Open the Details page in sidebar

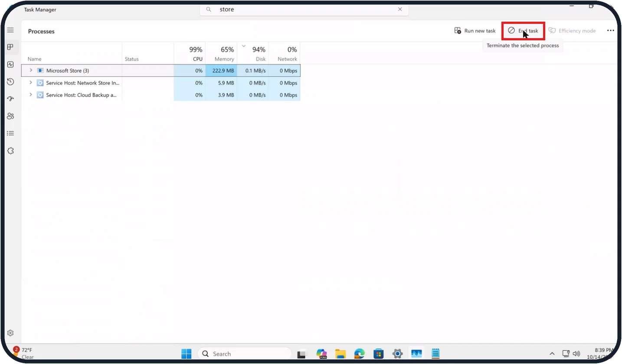click(x=10, y=133)
